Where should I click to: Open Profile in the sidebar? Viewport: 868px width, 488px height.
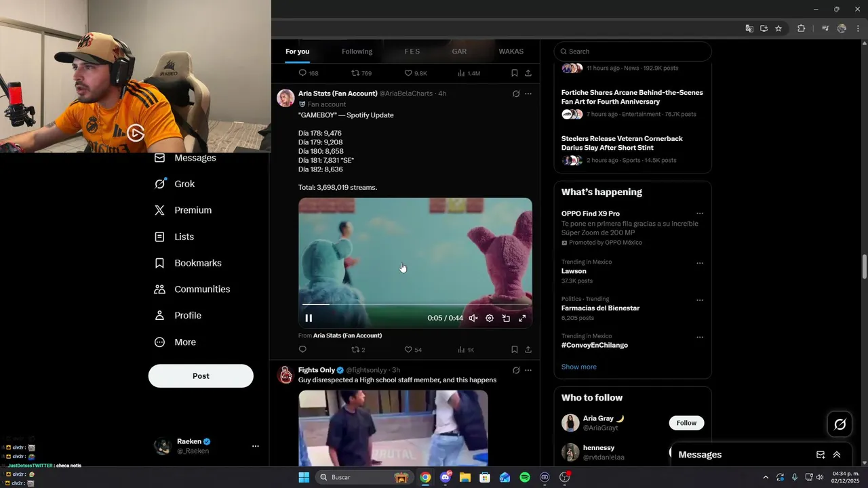[178, 316]
